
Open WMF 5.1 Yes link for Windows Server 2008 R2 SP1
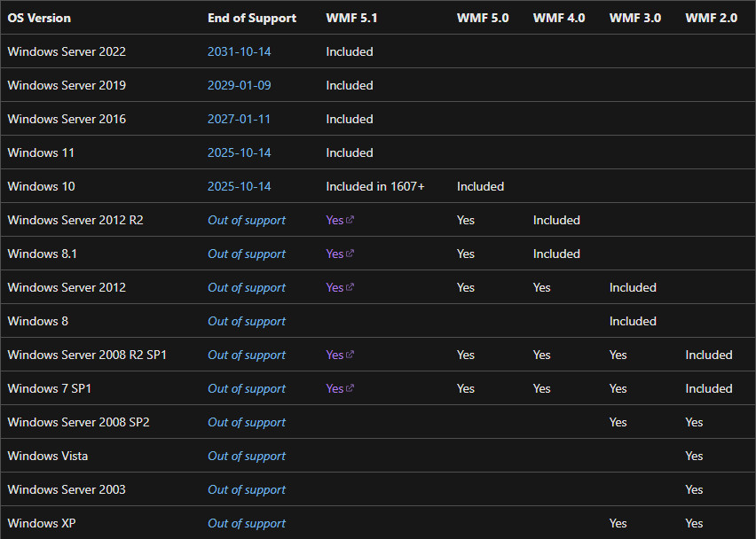[340, 355]
